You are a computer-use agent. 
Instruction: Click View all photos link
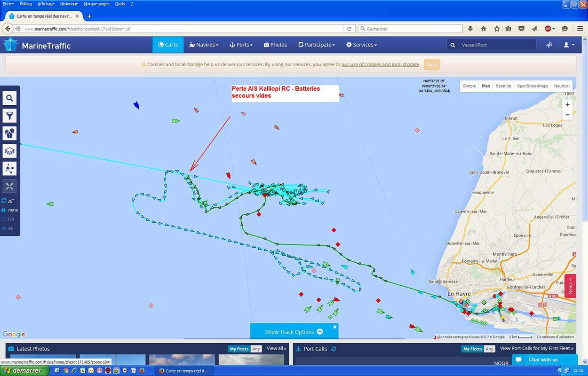tap(276, 348)
